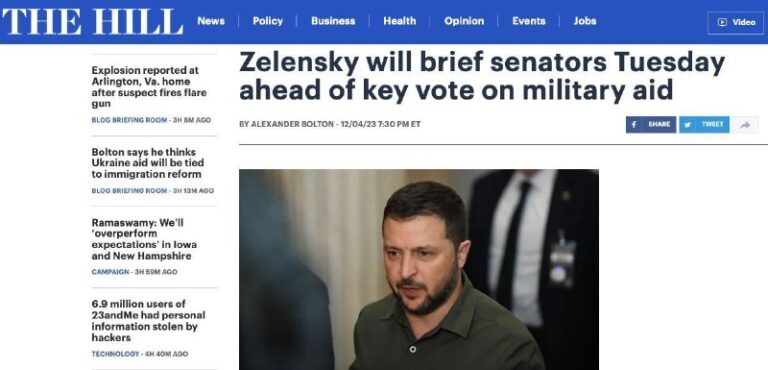Open Ramaswamy Iowa and New Hampshire story
Viewport: 768px width, 370px height.
point(144,239)
